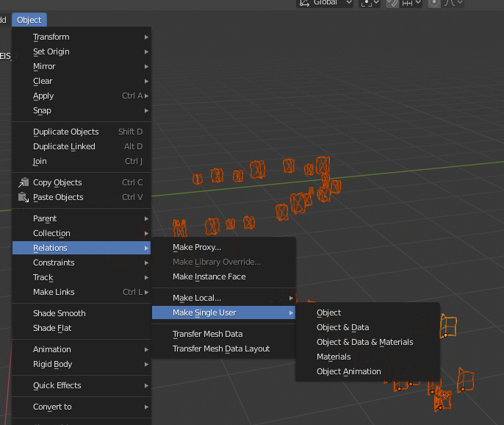
Task: Open the proportional falloff curve dropdown
Action: click(453, 3)
